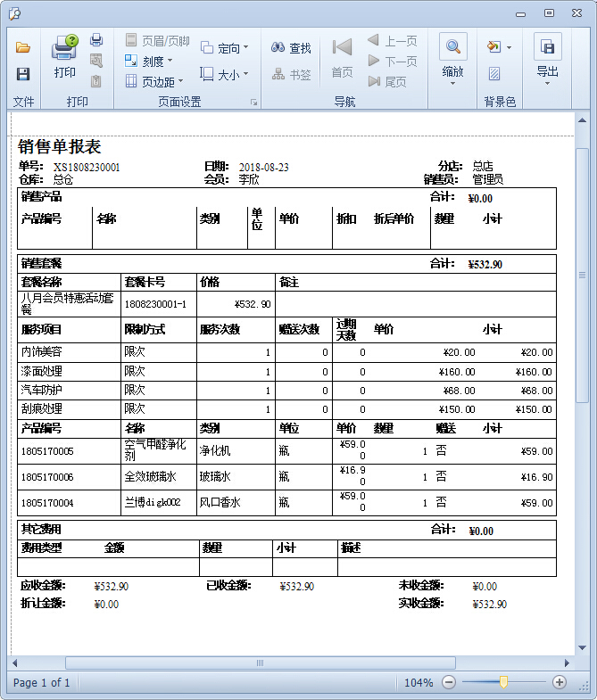Click the quick print small printer icon

pyautogui.click(x=96, y=40)
